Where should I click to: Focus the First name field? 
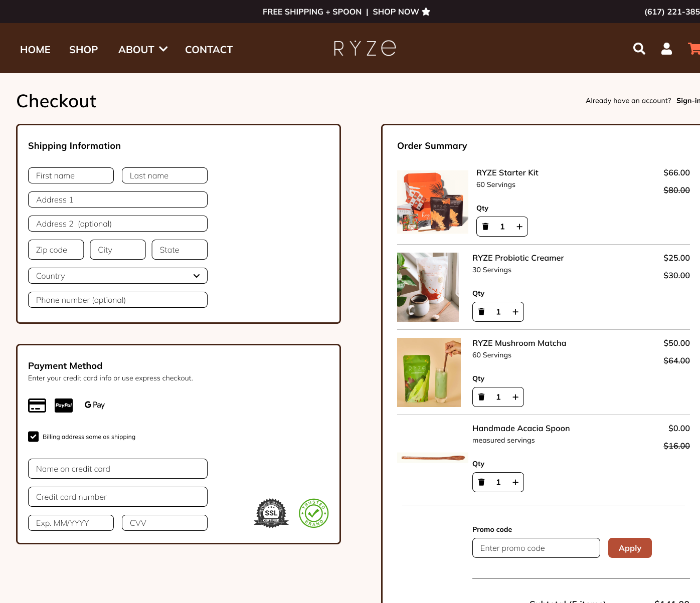[x=71, y=175]
